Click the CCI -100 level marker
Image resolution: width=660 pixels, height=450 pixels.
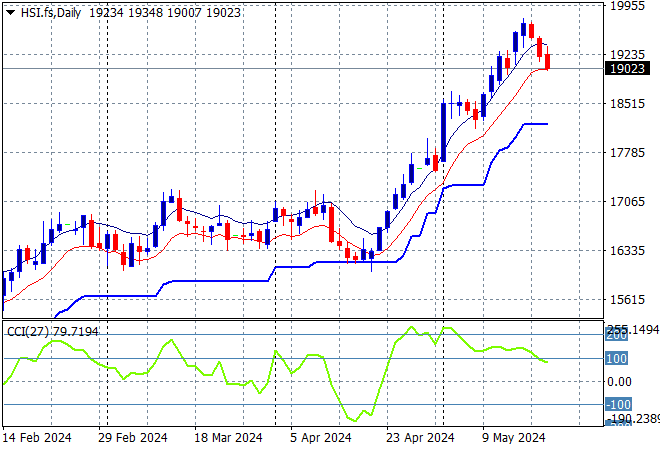(x=618, y=405)
